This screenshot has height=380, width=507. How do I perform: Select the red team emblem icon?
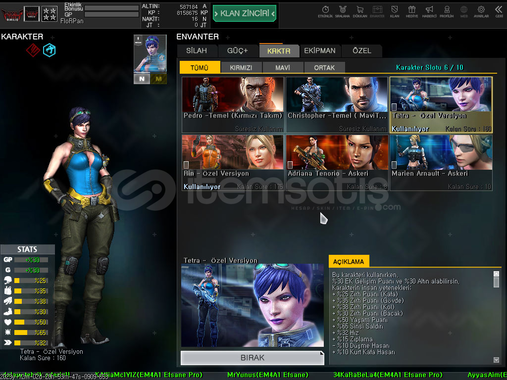33,50
